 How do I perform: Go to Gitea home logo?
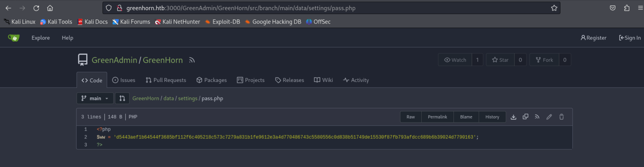pyautogui.click(x=14, y=38)
